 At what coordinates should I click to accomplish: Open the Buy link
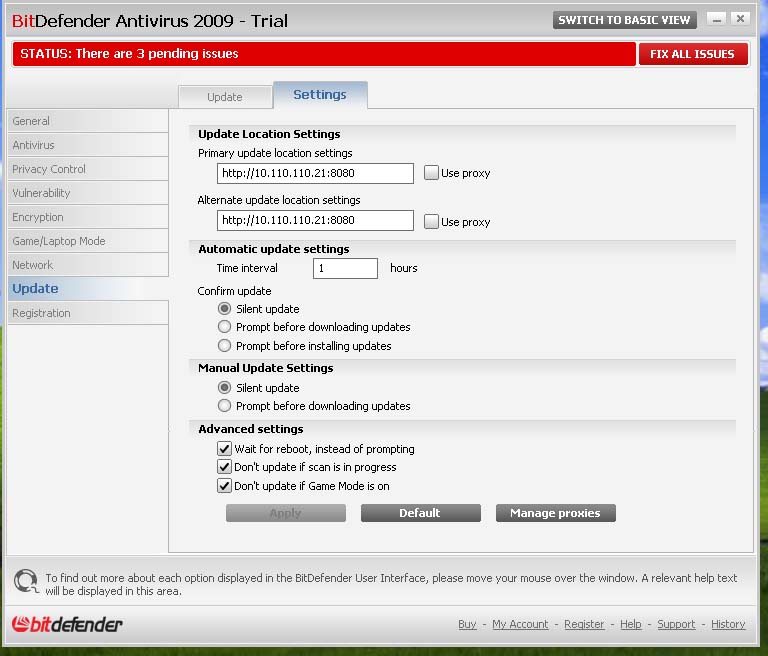point(467,624)
